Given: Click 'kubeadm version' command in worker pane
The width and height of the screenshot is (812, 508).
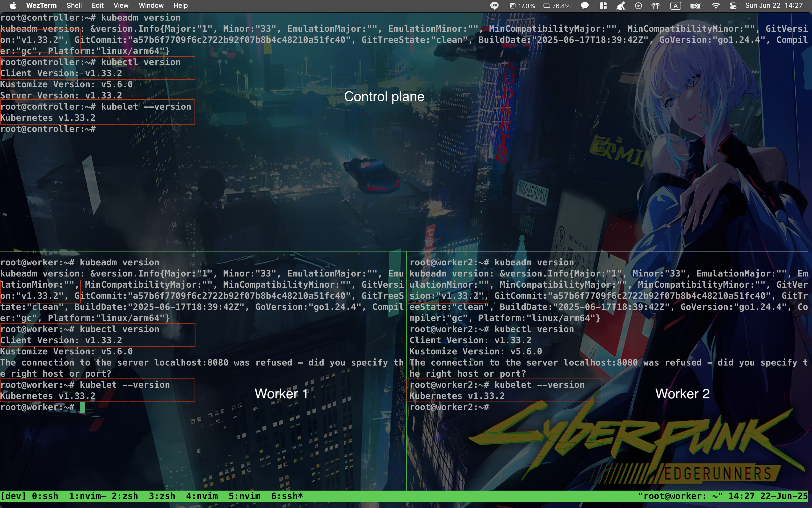Looking at the screenshot, I should 119,262.
